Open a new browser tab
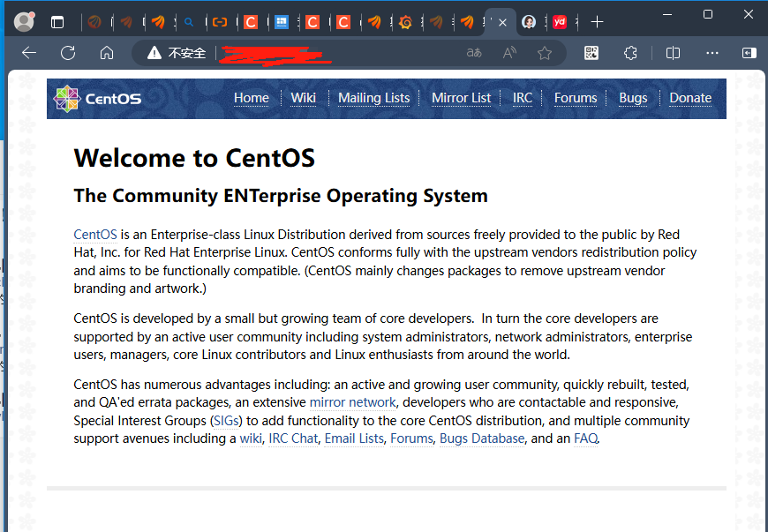This screenshot has height=532, width=768. (x=597, y=22)
